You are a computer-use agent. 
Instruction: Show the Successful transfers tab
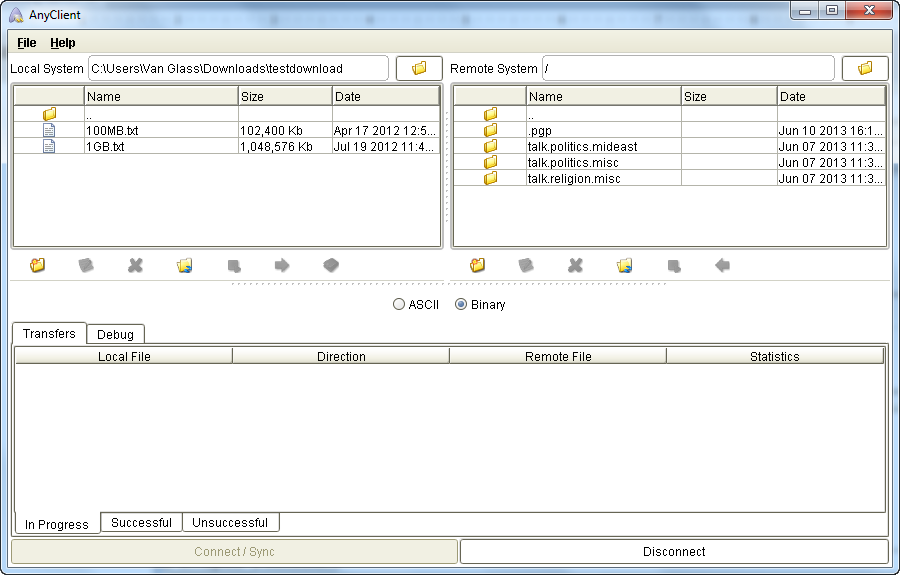[141, 522]
